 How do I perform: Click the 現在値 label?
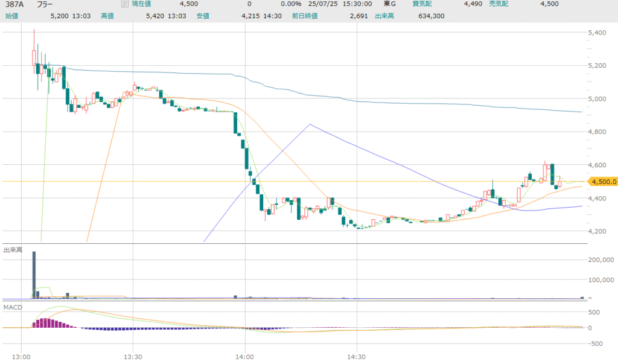(x=141, y=4)
